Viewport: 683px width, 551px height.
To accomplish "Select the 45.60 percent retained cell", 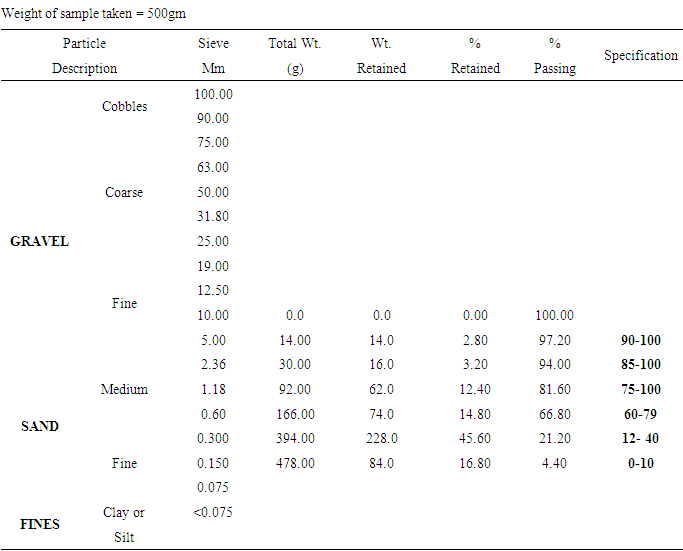I will (475, 439).
